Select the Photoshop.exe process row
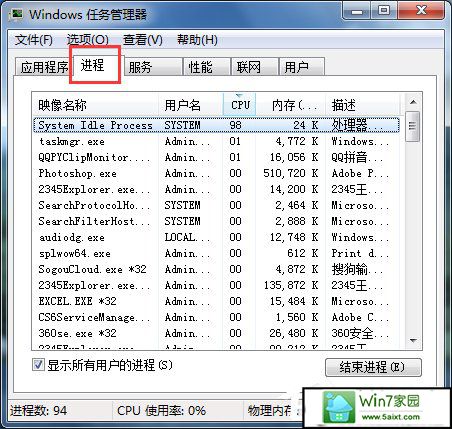452x429 pixels. (x=217, y=173)
